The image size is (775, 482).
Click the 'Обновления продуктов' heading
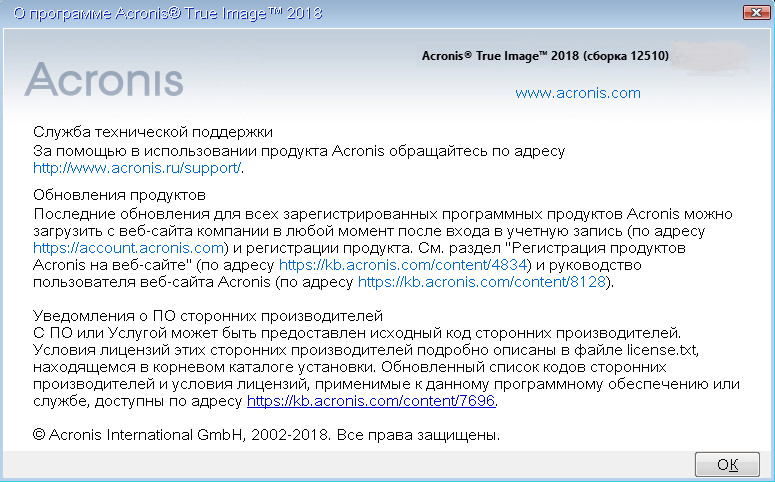point(119,195)
